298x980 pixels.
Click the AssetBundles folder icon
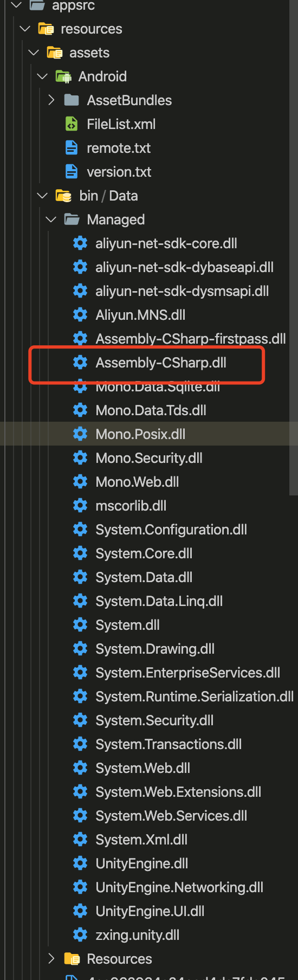point(72,100)
